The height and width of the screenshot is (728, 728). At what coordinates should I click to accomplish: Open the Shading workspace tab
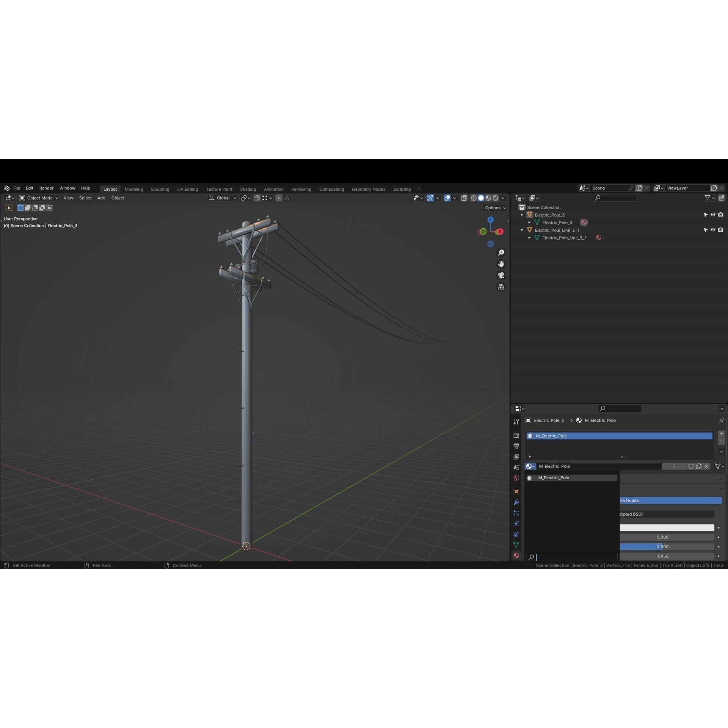(x=248, y=189)
